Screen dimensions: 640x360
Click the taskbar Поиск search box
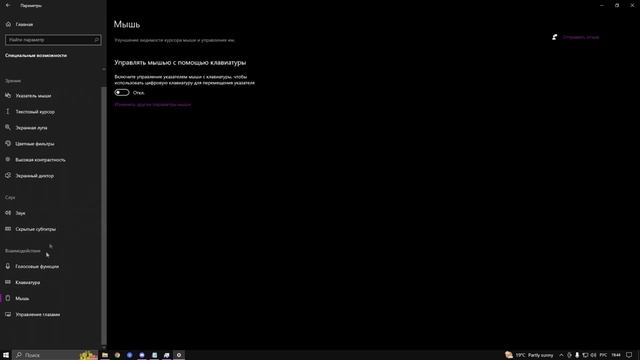(55, 355)
